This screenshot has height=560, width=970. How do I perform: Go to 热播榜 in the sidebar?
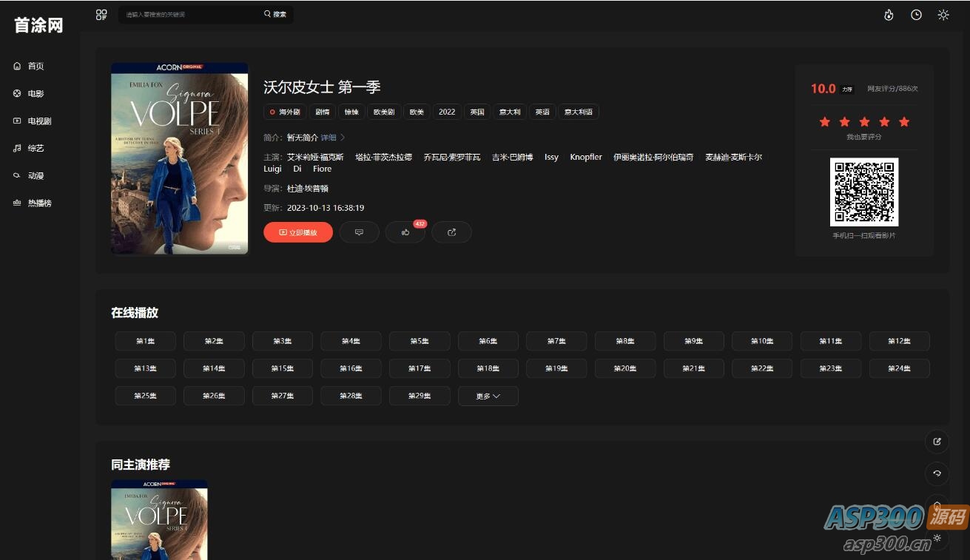tap(38, 203)
